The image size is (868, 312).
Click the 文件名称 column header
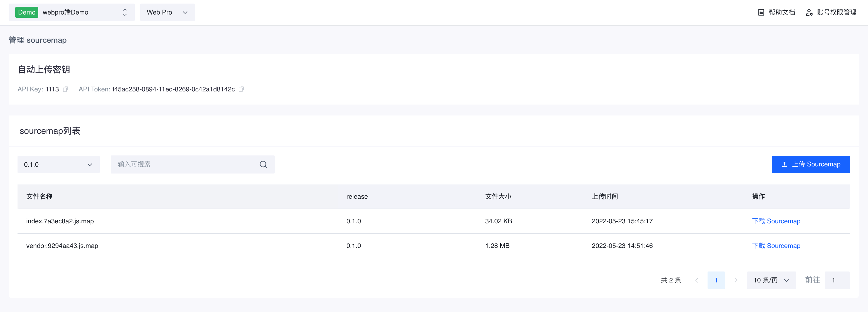[x=39, y=197]
